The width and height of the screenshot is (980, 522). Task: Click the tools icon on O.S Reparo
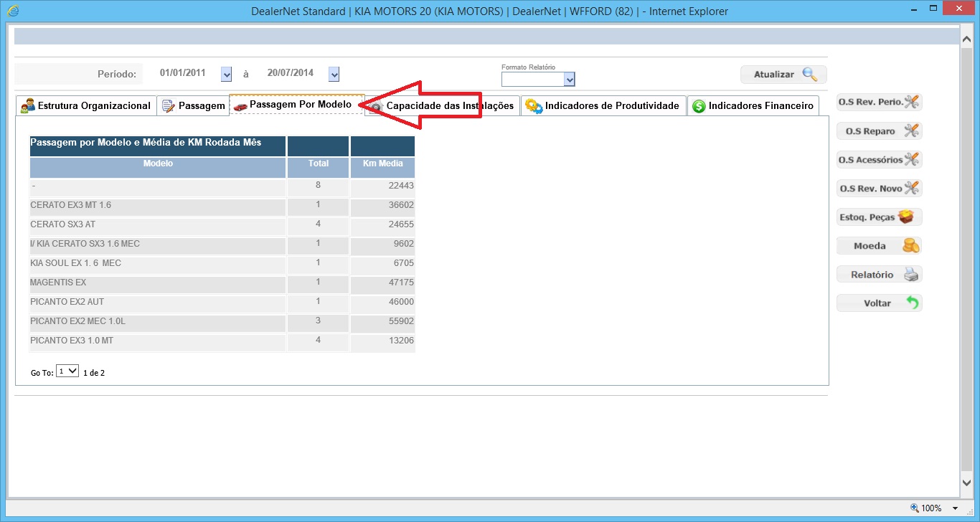(911, 130)
